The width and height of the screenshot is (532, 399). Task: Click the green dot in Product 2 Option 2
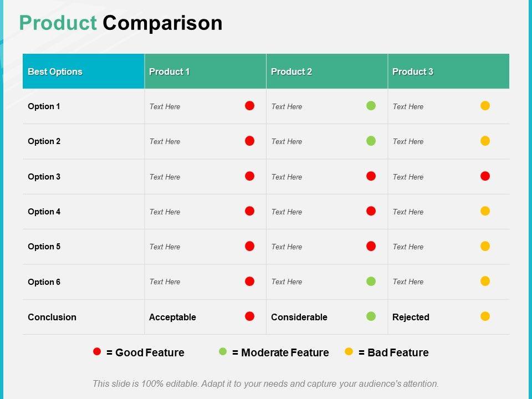pyautogui.click(x=371, y=141)
